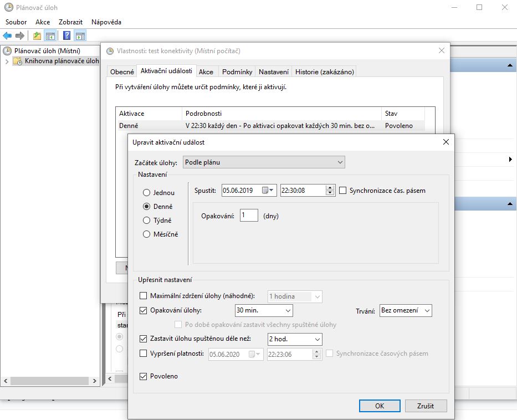
Task: Enable Maximální zdržení úlohy checkbox
Action: (x=144, y=296)
